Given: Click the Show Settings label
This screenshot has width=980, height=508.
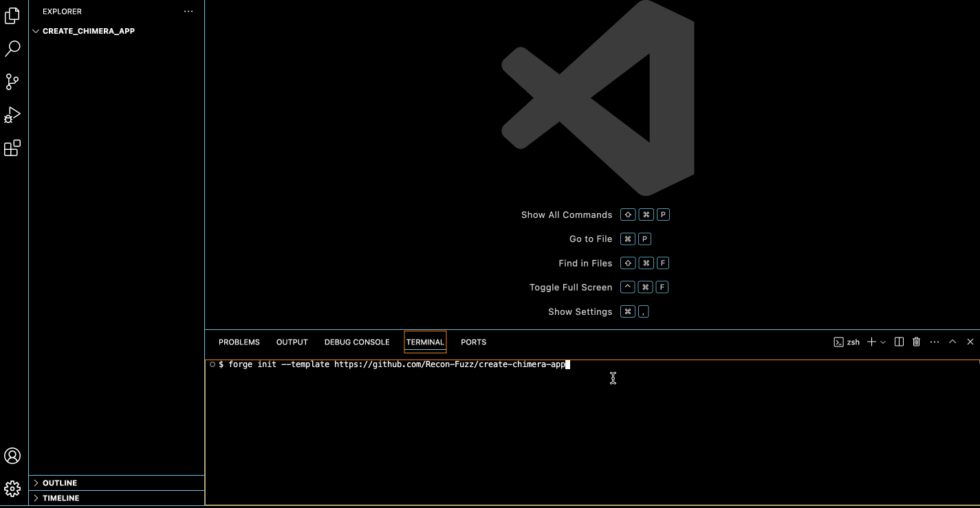Looking at the screenshot, I should click(x=580, y=311).
